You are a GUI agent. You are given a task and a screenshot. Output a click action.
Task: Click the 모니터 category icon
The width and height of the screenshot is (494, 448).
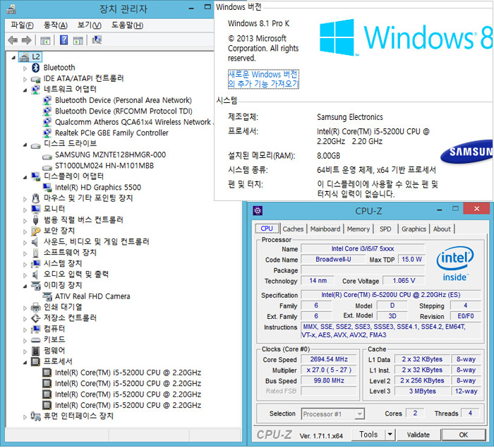[35, 210]
